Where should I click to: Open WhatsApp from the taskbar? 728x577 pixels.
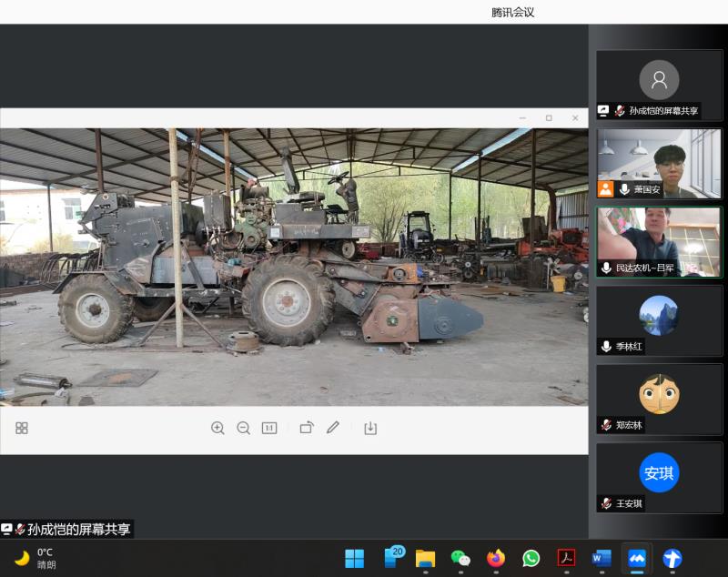coord(531,558)
